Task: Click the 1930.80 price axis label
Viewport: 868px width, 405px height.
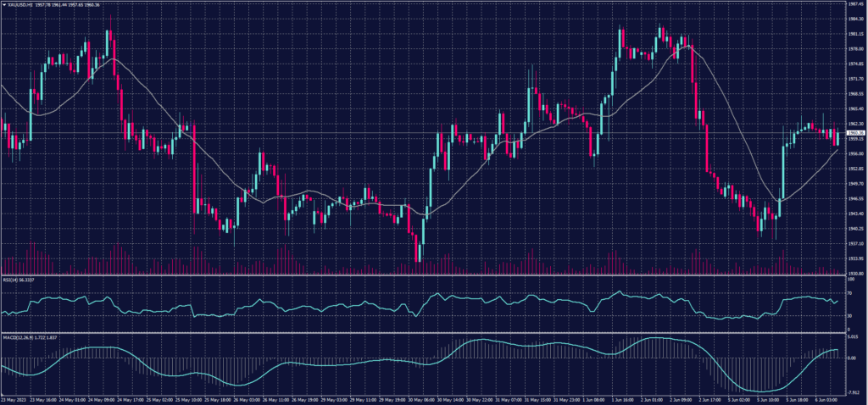Action: 854,274
